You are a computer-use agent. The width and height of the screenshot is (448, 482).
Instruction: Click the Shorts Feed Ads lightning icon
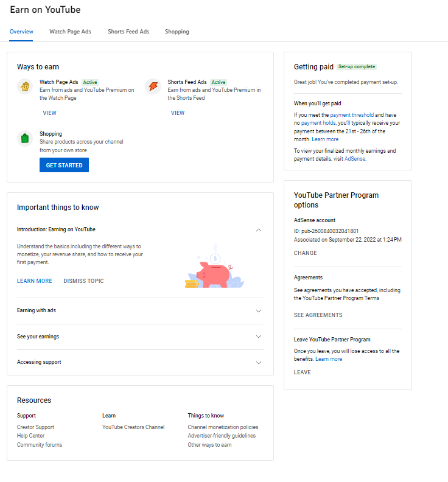tap(153, 86)
